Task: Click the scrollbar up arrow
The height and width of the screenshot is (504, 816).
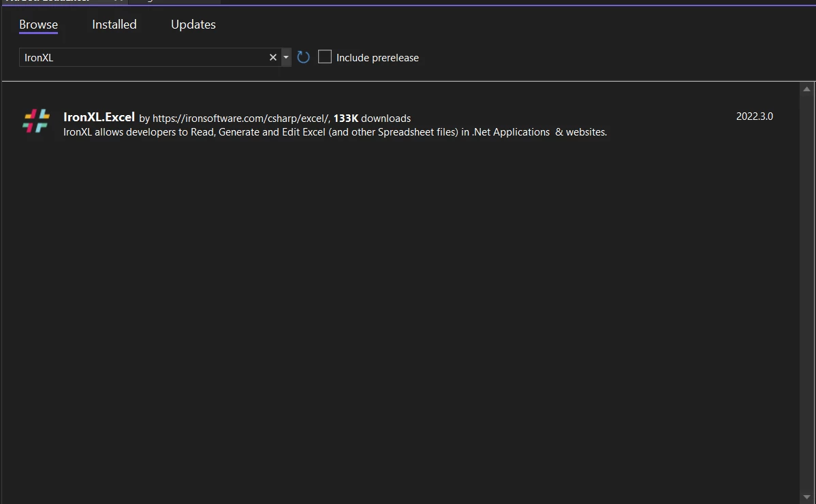Action: pyautogui.click(x=807, y=89)
